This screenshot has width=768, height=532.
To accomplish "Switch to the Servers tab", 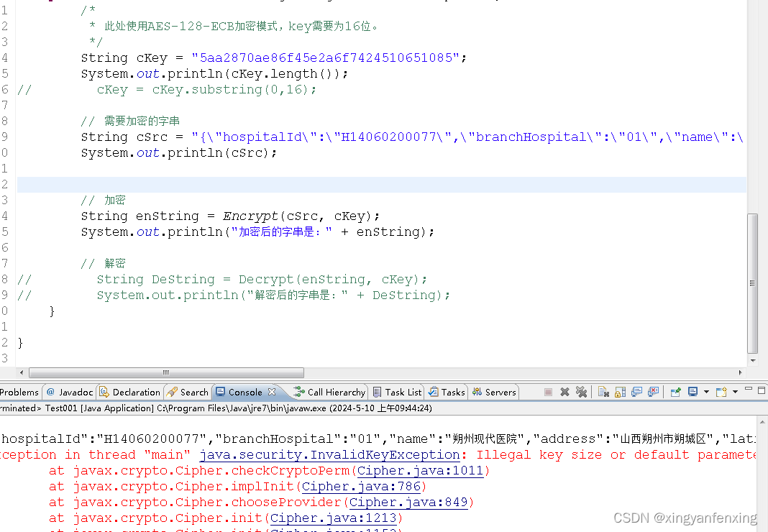I will [493, 392].
